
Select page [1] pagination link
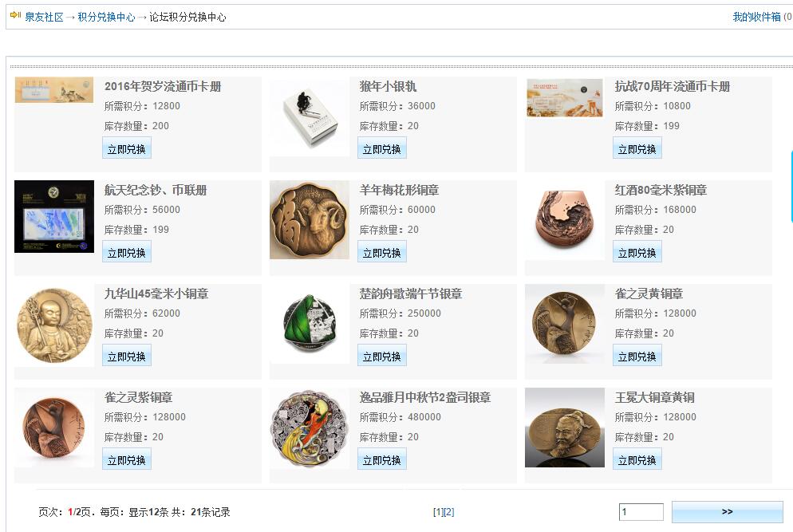click(x=439, y=512)
